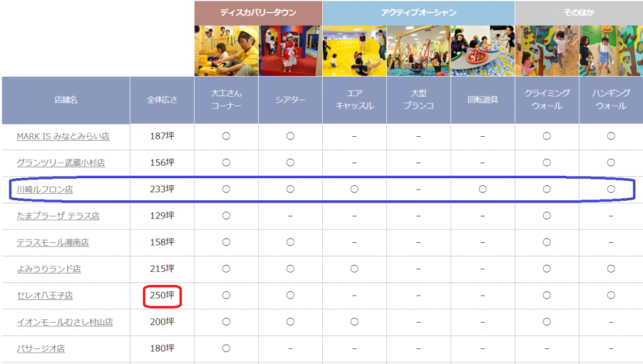Open the MARK IS みなとみらい店 link
The width and height of the screenshot is (643, 364).
click(x=63, y=136)
